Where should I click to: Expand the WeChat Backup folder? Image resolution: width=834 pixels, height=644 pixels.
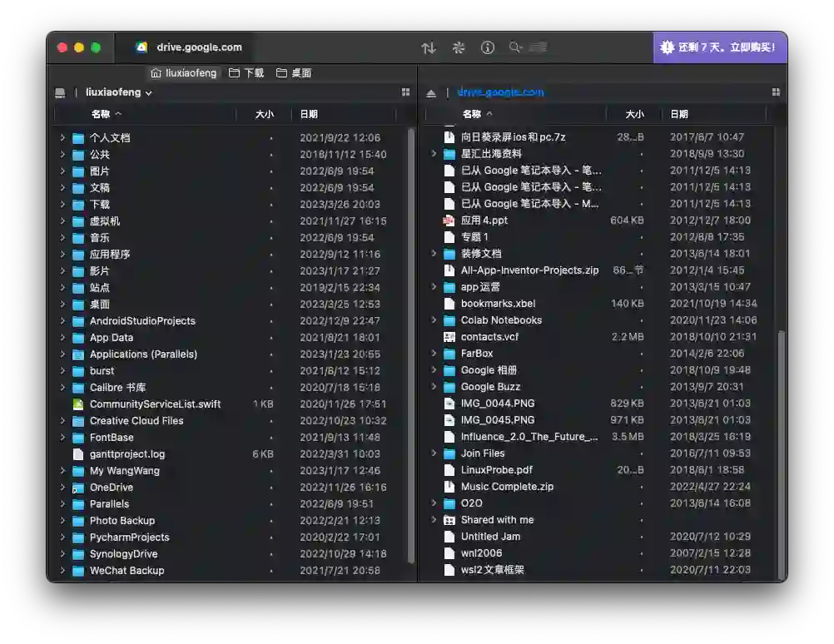(x=62, y=571)
